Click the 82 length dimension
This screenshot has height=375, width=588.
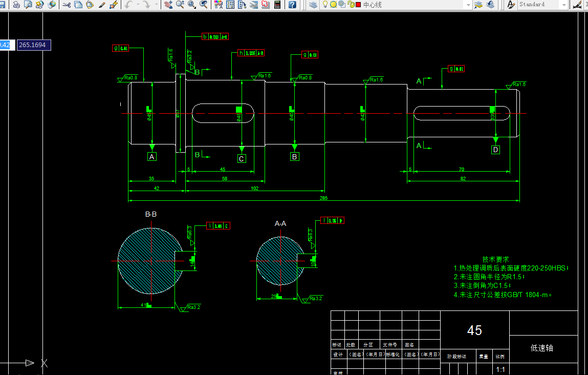pyautogui.click(x=463, y=178)
